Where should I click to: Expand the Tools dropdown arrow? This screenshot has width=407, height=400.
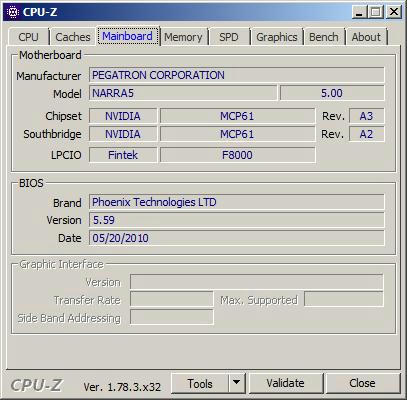[x=237, y=383]
